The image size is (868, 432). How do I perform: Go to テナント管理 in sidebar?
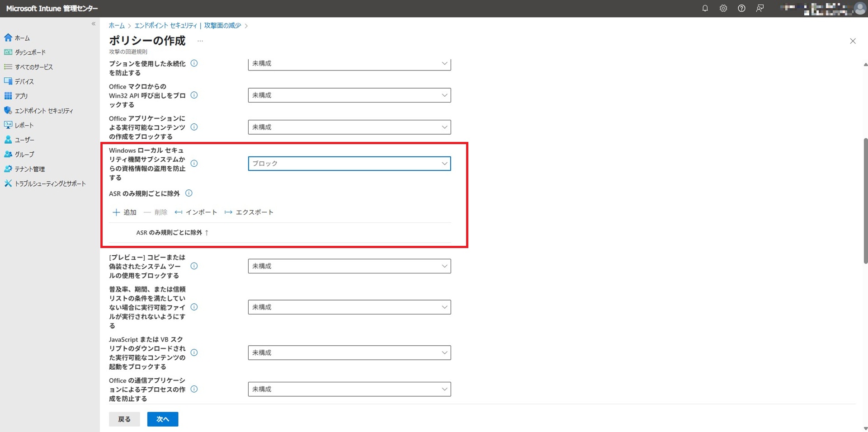29,169
